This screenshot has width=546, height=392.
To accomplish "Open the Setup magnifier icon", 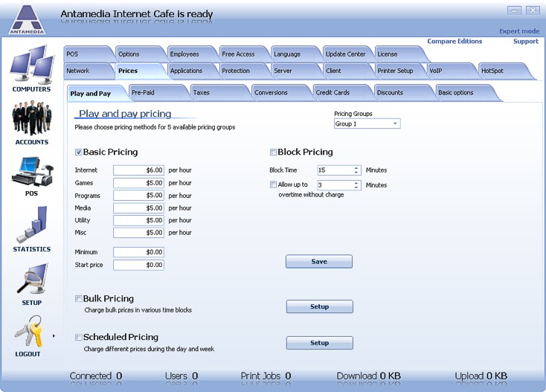I will coord(32,279).
